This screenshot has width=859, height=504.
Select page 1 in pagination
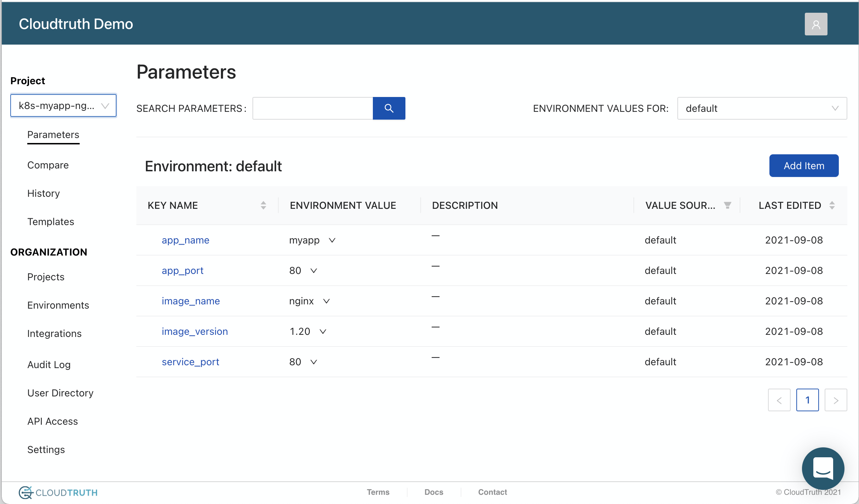(807, 400)
